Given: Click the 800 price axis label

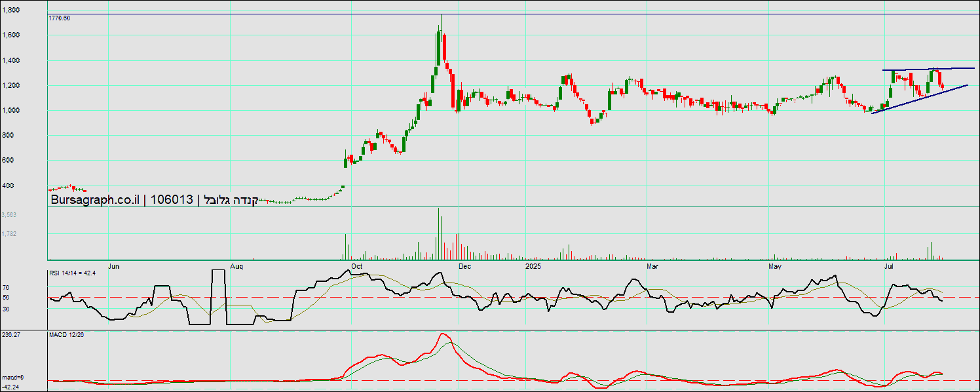Looking at the screenshot, I should coord(8,135).
